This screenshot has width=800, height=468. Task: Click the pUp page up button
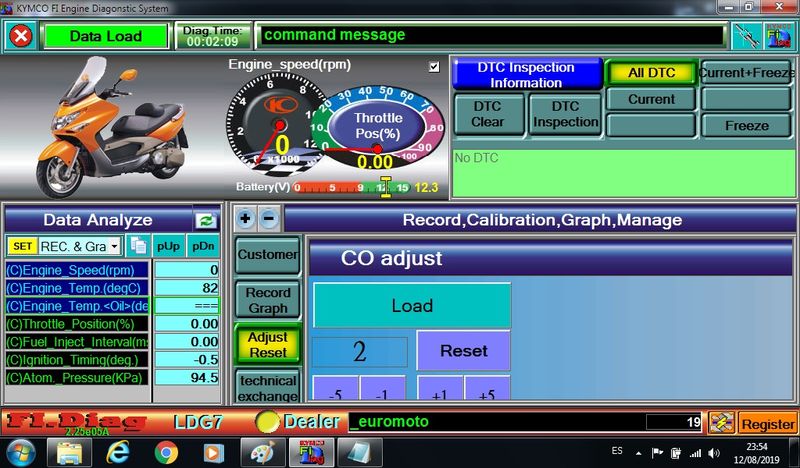tap(168, 246)
